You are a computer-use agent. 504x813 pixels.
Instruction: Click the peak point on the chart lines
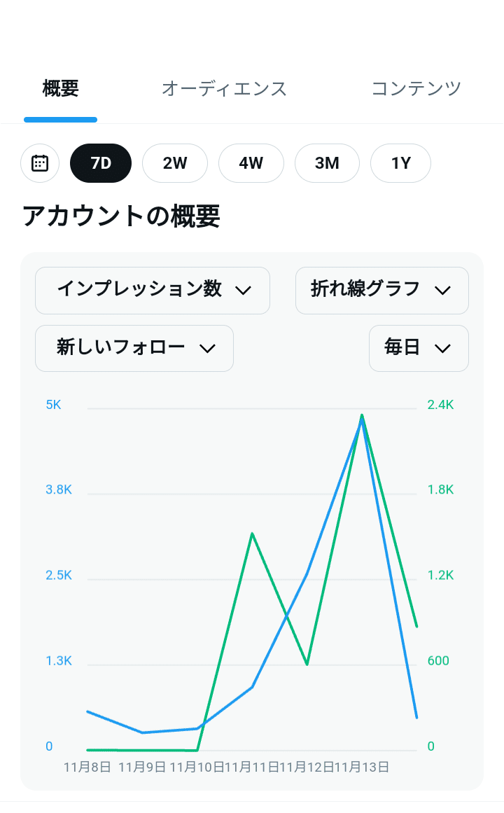tap(362, 416)
